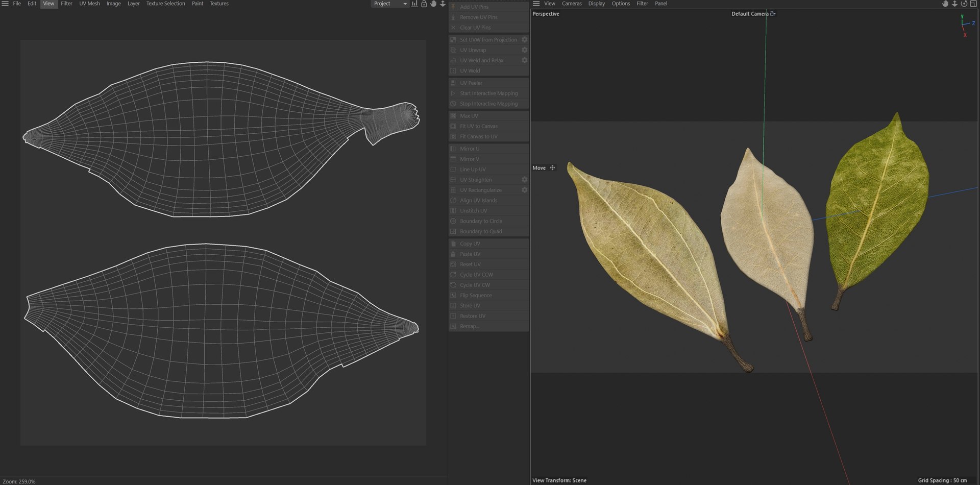Click the Remap... command

(488, 326)
